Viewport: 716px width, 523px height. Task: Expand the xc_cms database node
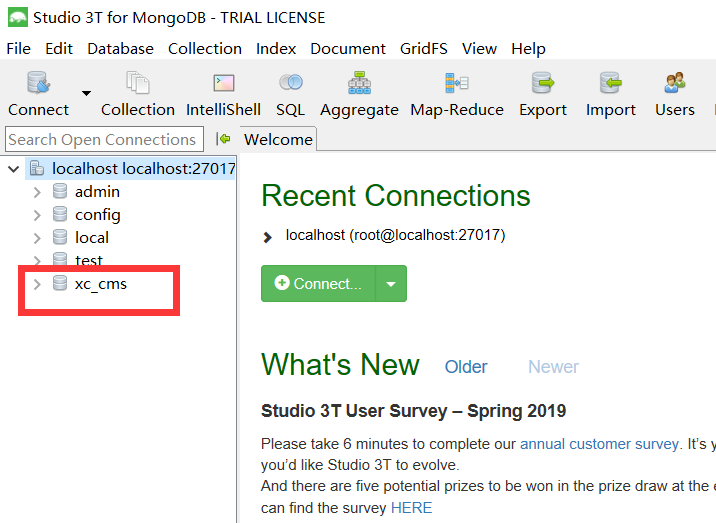[x=37, y=284]
